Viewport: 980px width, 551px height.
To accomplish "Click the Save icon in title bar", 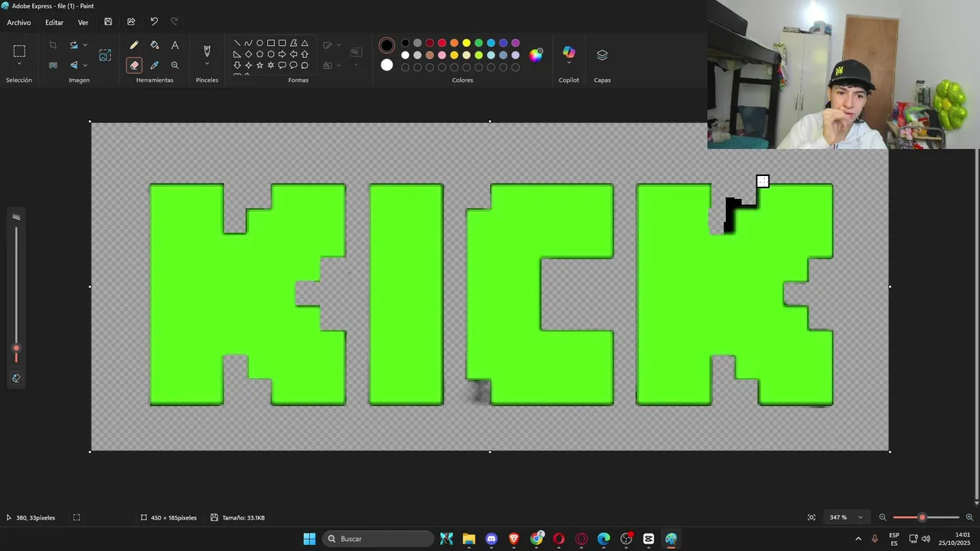I will (x=108, y=22).
